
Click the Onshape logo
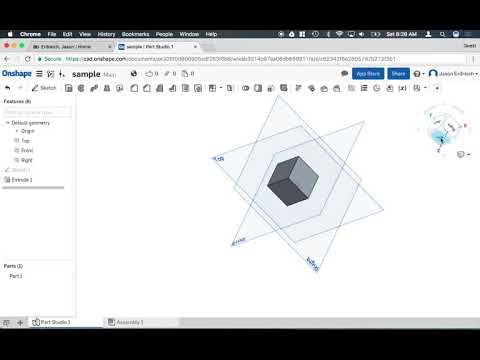tap(17, 74)
